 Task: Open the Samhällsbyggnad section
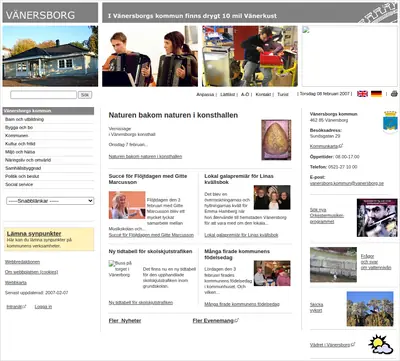click(49, 168)
